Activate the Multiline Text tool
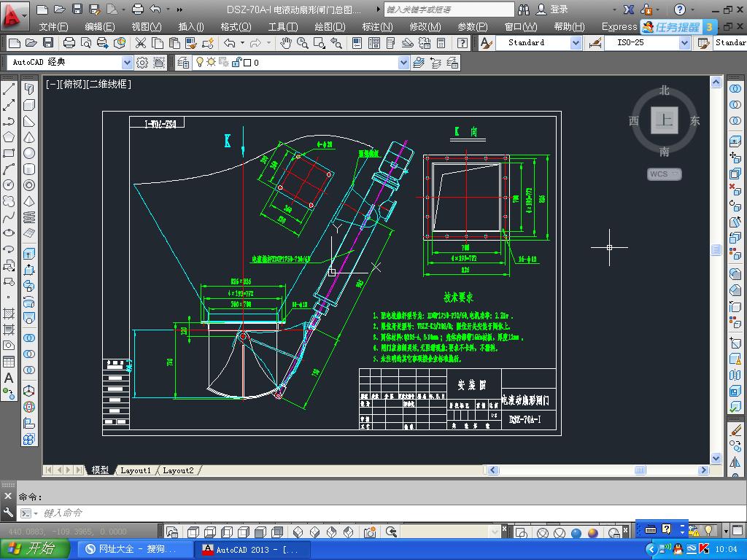The image size is (747, 560). 9,378
